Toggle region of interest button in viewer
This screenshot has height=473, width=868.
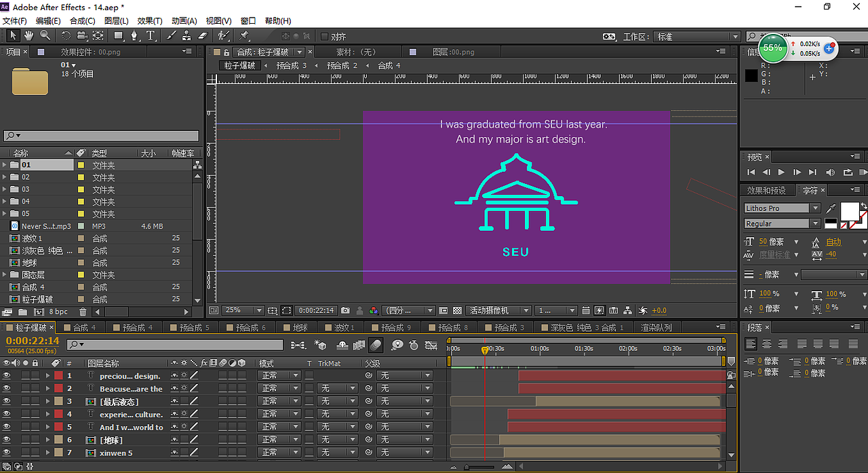[443, 310]
